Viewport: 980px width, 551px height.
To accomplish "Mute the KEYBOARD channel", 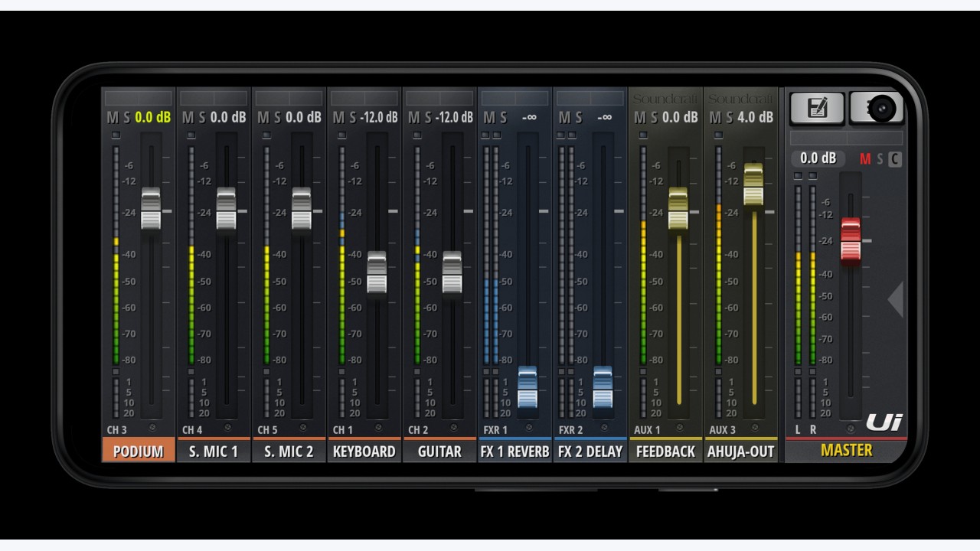I will (x=338, y=118).
